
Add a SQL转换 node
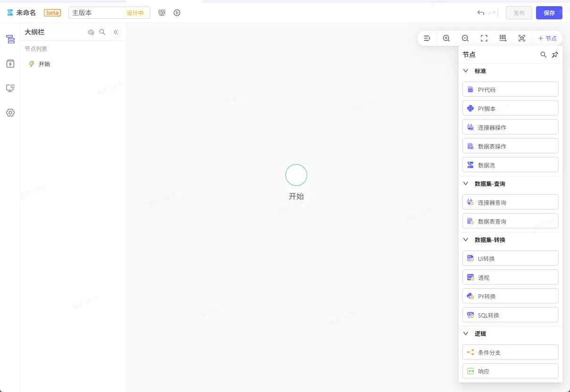[x=511, y=315]
